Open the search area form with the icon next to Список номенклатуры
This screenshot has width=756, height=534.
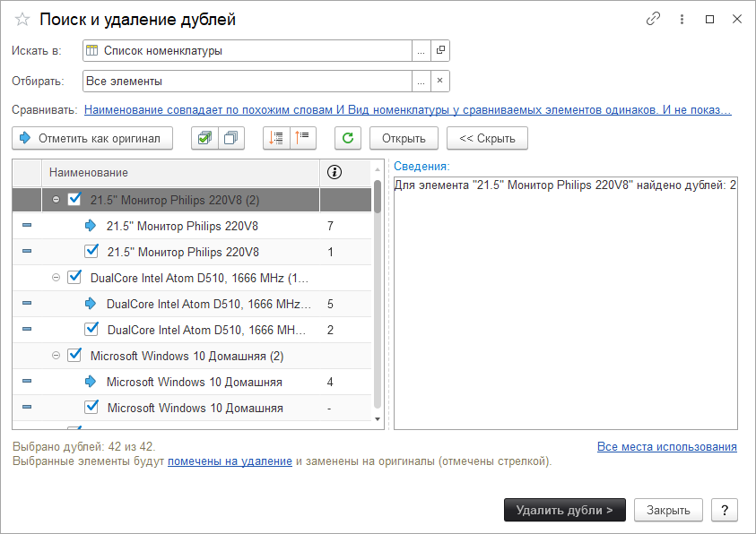tap(440, 51)
